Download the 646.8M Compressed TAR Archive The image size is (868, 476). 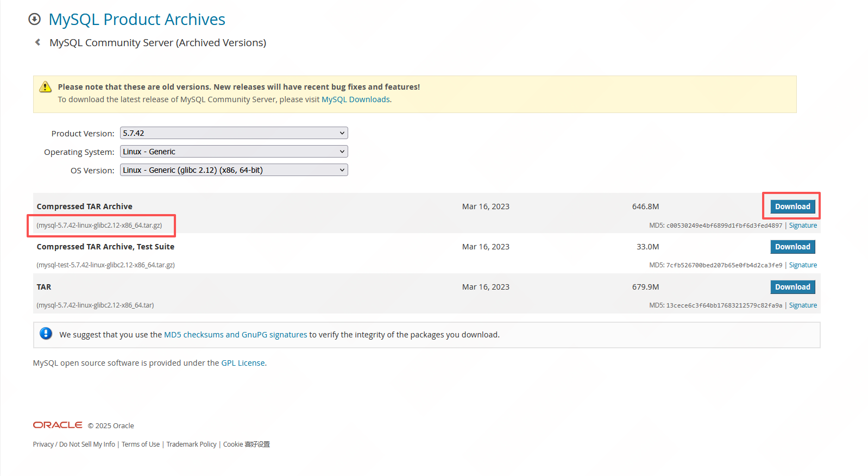792,206
